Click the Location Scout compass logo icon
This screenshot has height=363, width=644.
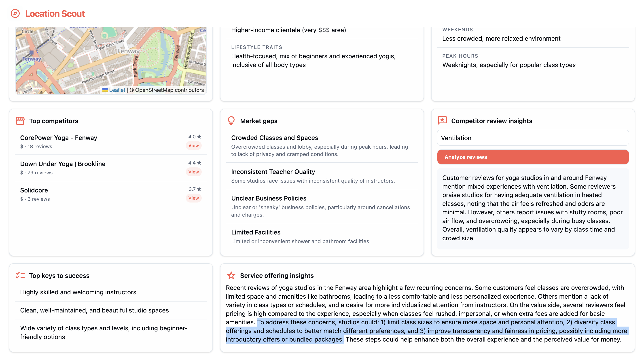[x=15, y=13]
